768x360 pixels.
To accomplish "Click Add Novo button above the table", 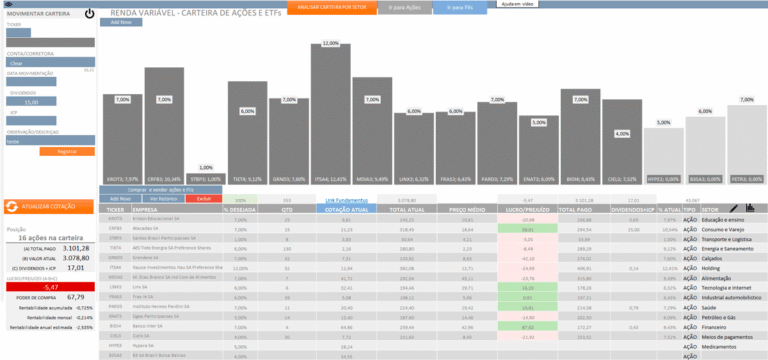I will tap(120, 199).
